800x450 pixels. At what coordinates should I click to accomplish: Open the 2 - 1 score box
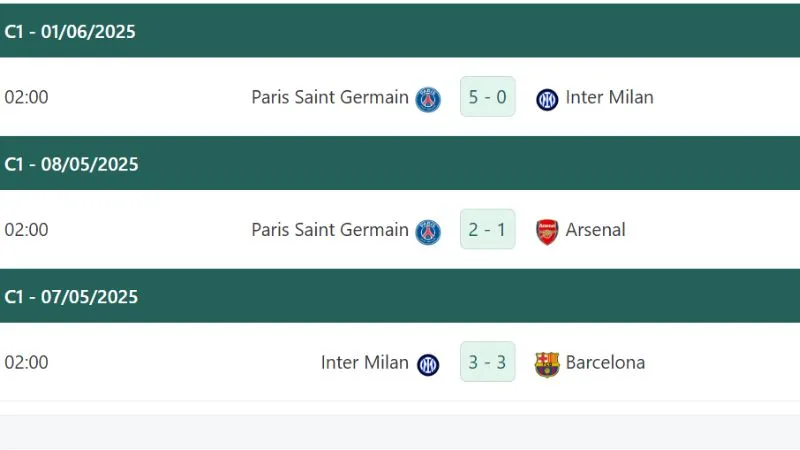click(x=488, y=229)
